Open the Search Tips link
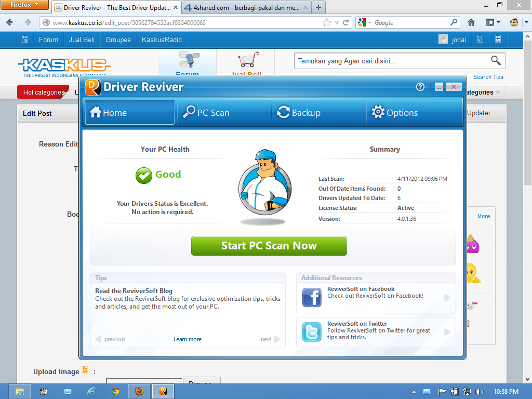The width and height of the screenshot is (532, 399). coord(488,77)
